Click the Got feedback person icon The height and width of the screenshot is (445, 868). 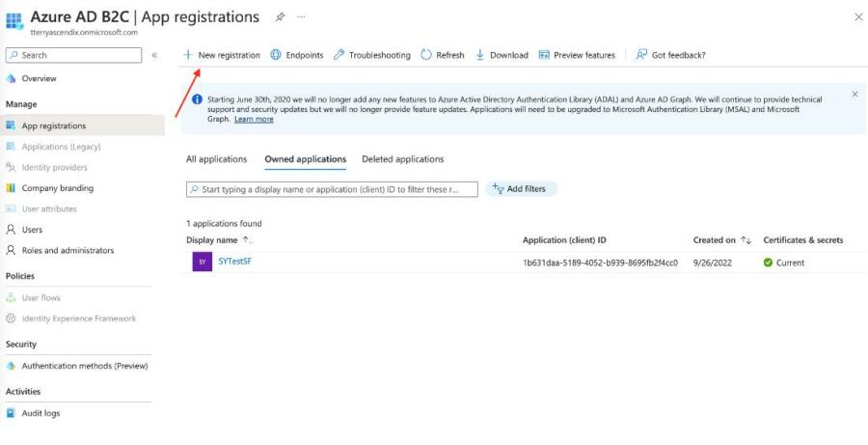[641, 55]
